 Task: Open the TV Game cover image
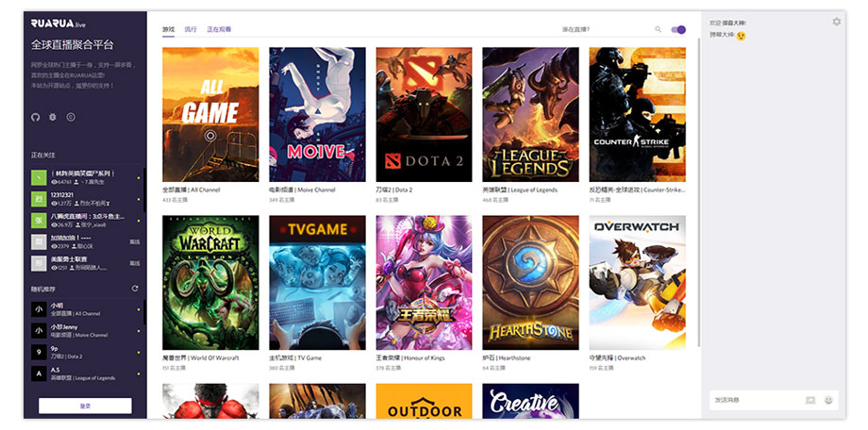point(317,282)
